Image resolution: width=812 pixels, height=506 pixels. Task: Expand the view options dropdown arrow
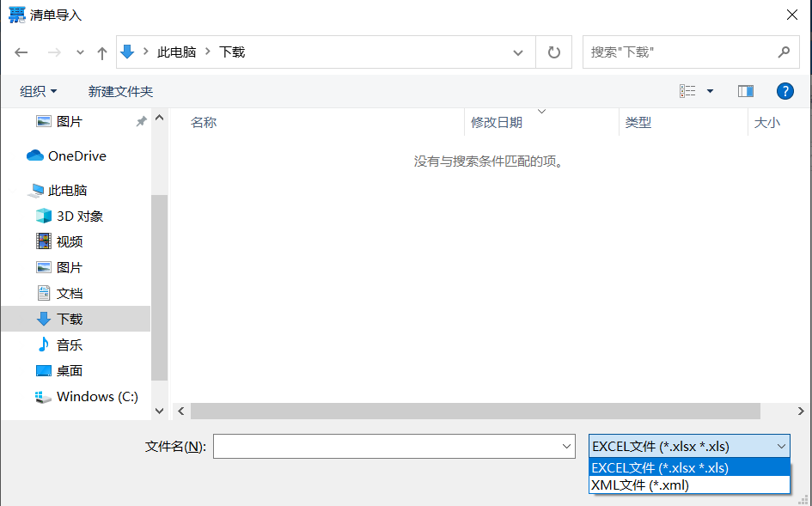click(710, 91)
